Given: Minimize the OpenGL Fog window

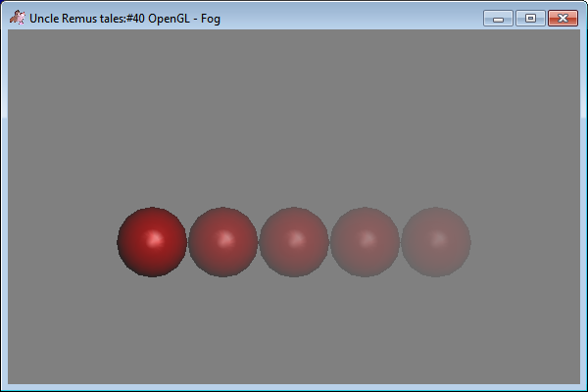Looking at the screenshot, I should click(x=498, y=19).
